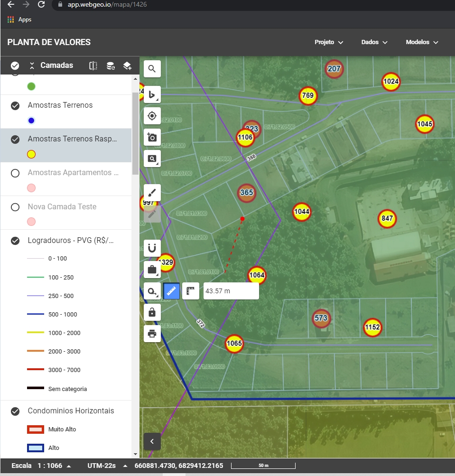The height and width of the screenshot is (476, 455).
Task: Hide the Condominios Horizontais layer
Action: pyautogui.click(x=15, y=411)
